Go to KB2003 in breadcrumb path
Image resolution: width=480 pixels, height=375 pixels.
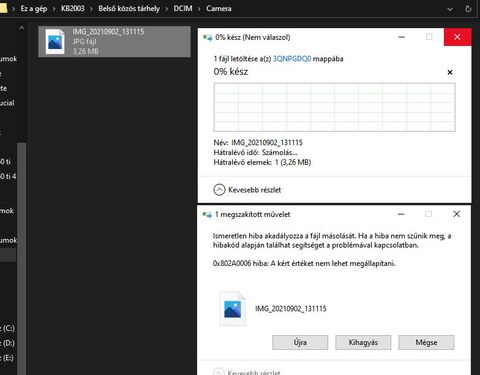pos(72,8)
